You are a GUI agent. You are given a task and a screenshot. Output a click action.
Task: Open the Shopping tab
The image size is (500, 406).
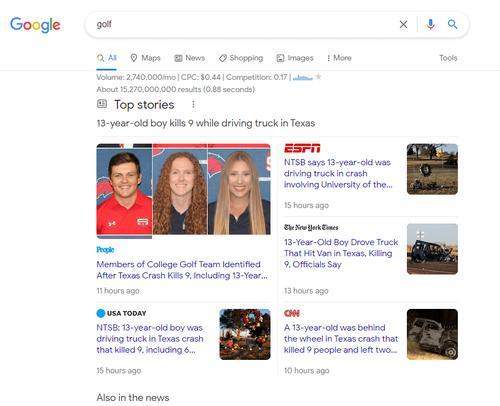click(241, 58)
